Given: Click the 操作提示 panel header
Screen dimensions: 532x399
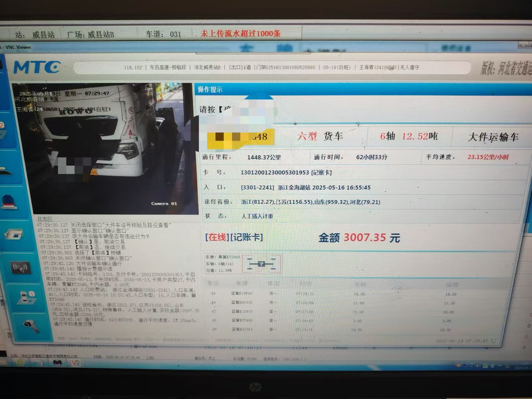Looking at the screenshot, I should click(363, 89).
